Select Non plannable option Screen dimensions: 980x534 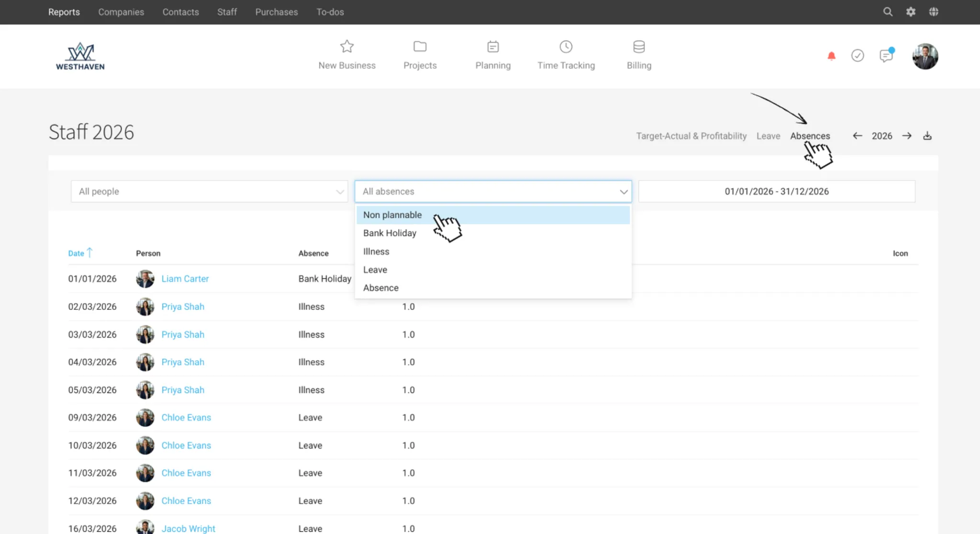493,215
